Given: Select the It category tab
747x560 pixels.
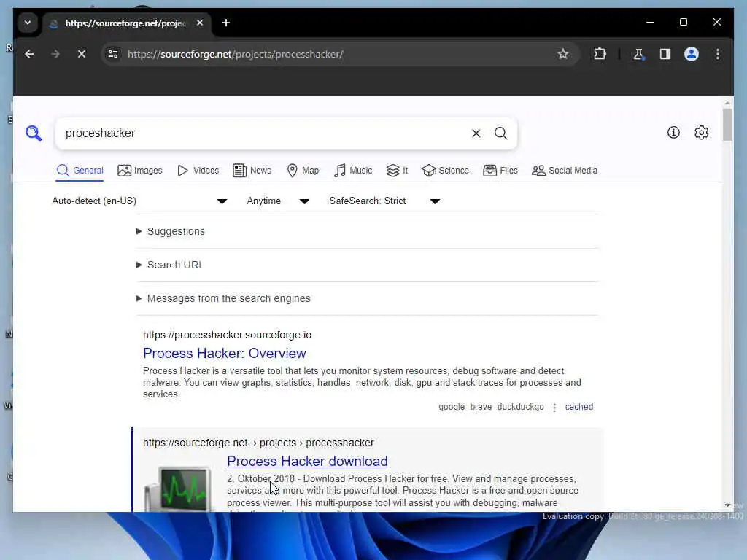Looking at the screenshot, I should [x=398, y=171].
